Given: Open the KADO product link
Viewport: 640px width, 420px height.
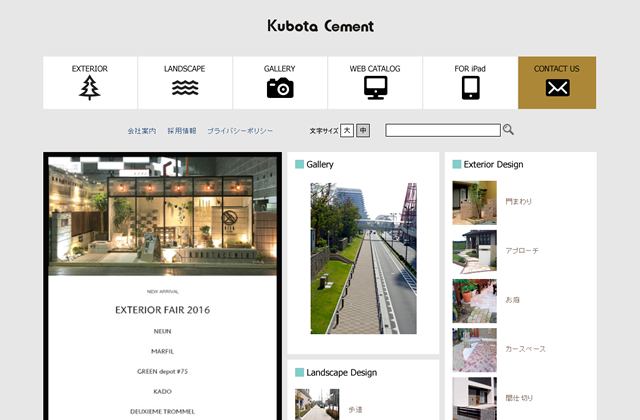Looking at the screenshot, I should pos(162,391).
